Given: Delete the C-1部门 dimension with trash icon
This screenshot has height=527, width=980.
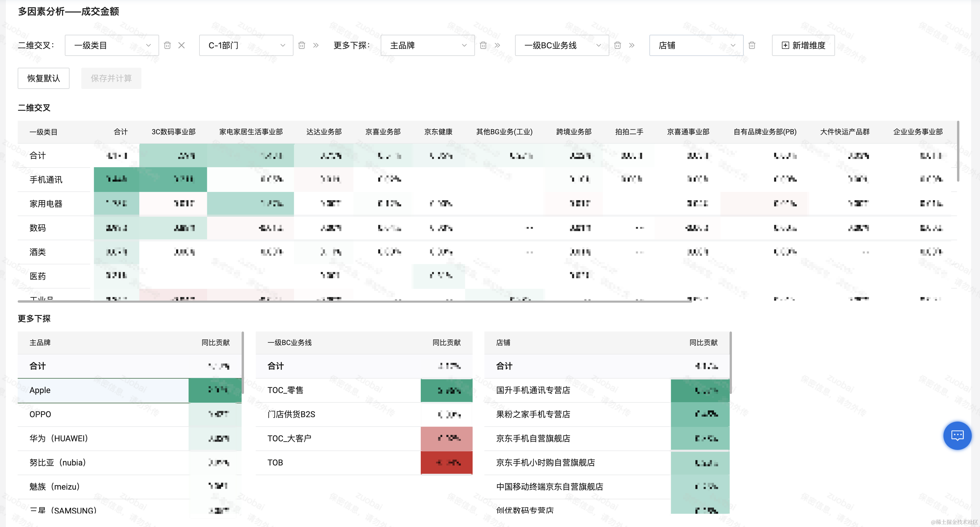Looking at the screenshot, I should tap(302, 45).
